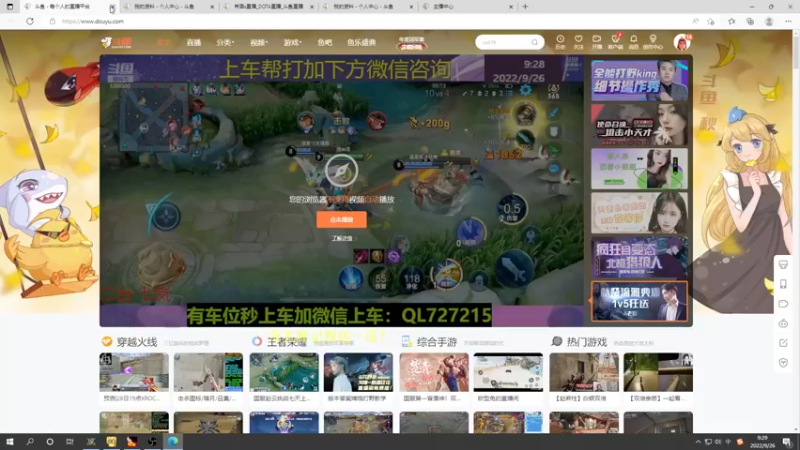Click the taskbar clock showing 9:29
This screenshot has width=800, height=450.
(762, 442)
